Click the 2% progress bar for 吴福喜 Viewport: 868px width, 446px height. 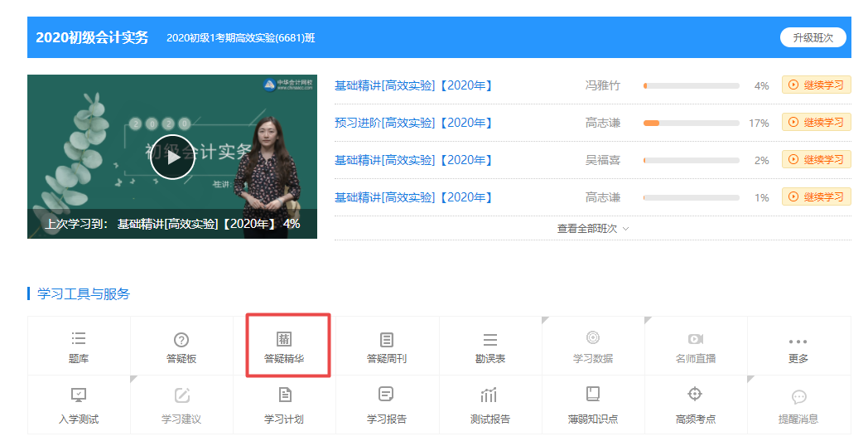(692, 160)
